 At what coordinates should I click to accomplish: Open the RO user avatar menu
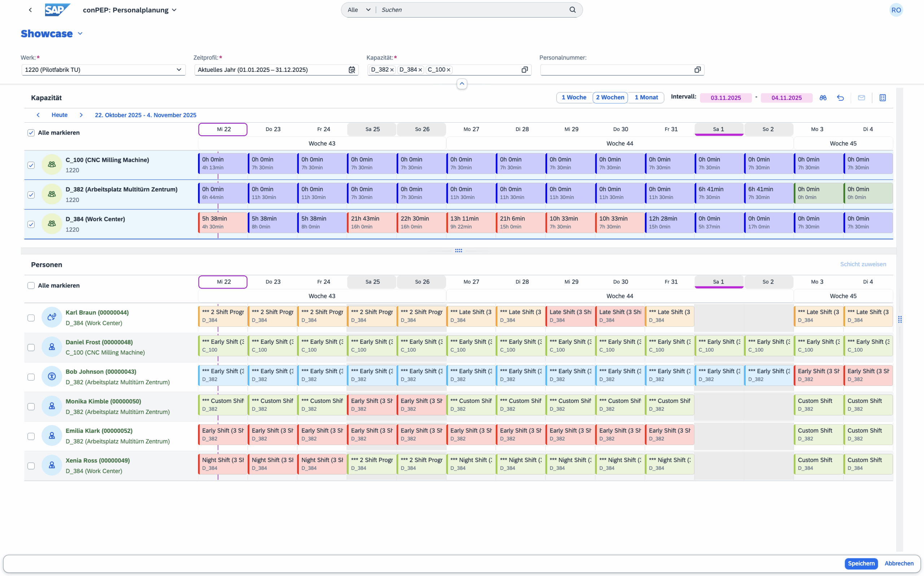[896, 10]
